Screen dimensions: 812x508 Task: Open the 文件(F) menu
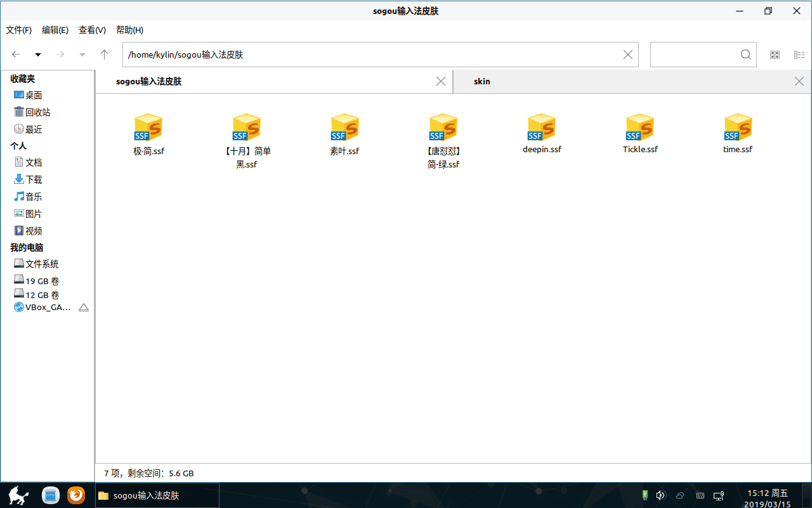point(19,30)
